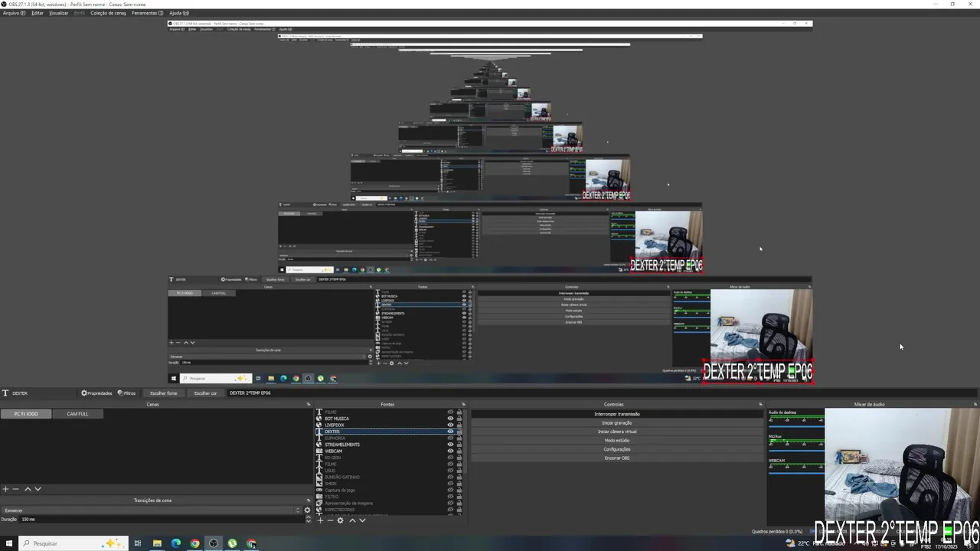This screenshot has width=980, height=551.
Task: Move scene up arrow in Cenas panel
Action: [x=28, y=489]
